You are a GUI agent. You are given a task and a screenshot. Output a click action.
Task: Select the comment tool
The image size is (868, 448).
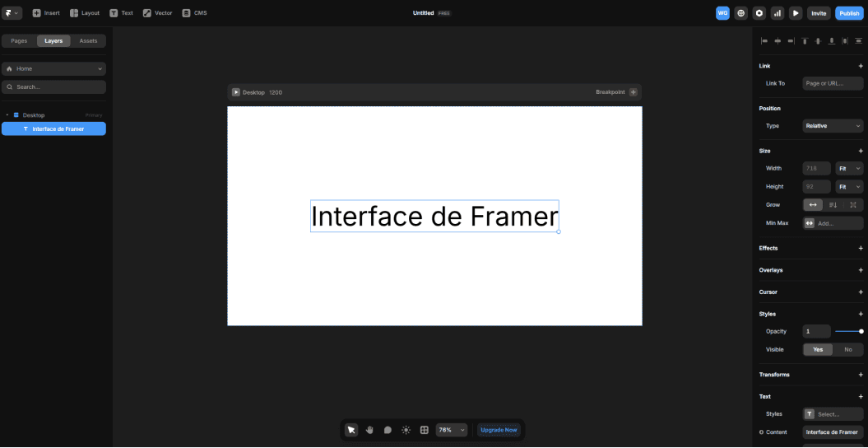point(388,430)
